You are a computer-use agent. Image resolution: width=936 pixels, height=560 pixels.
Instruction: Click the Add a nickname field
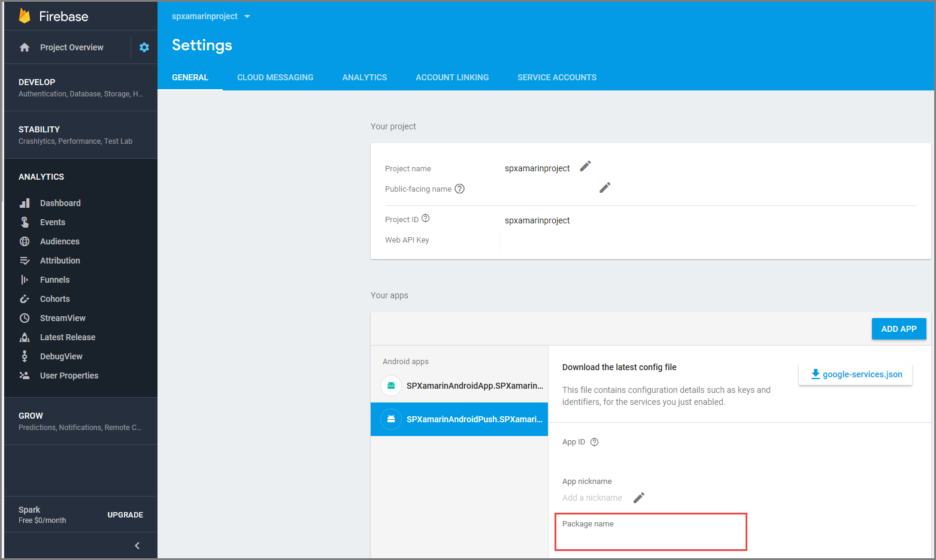coord(592,498)
